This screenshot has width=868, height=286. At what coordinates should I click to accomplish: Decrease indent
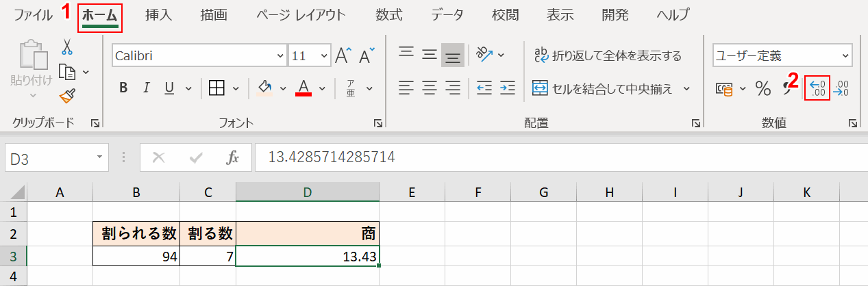click(484, 88)
